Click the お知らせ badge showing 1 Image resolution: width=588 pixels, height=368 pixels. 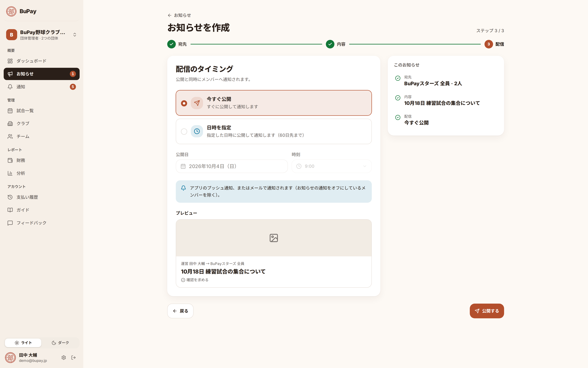[73, 74]
